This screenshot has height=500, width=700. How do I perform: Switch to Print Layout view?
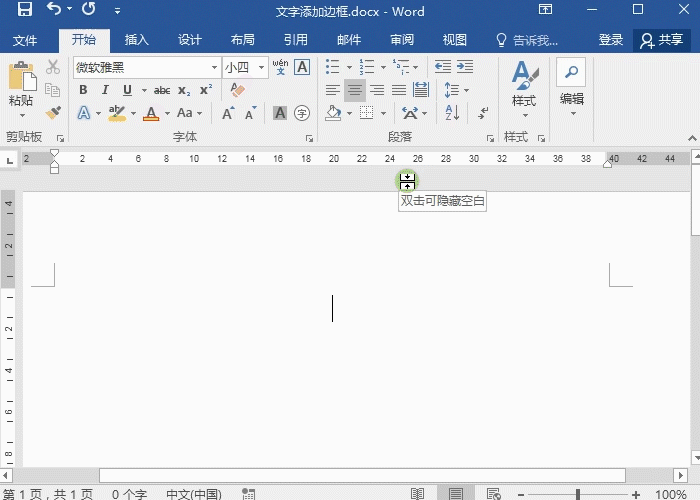[x=456, y=494]
